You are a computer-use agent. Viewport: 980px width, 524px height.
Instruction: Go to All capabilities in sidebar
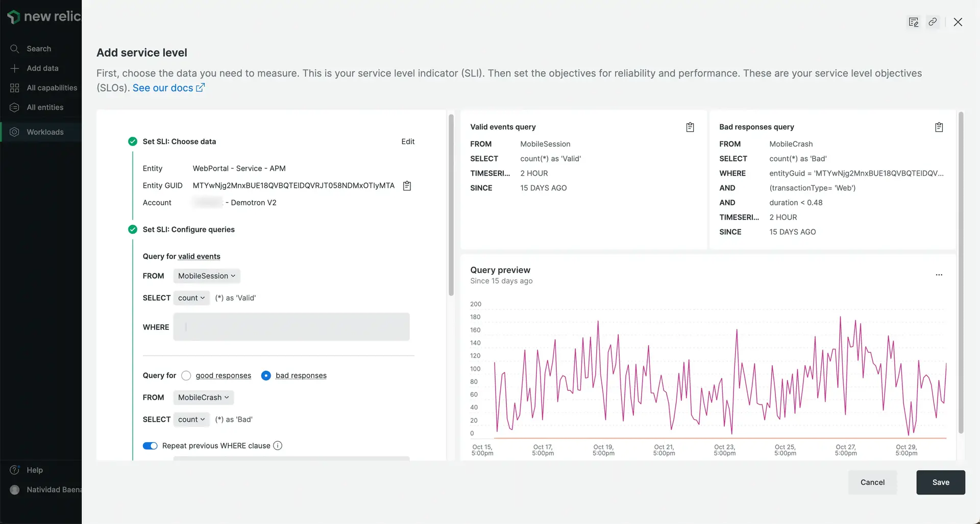coord(52,88)
